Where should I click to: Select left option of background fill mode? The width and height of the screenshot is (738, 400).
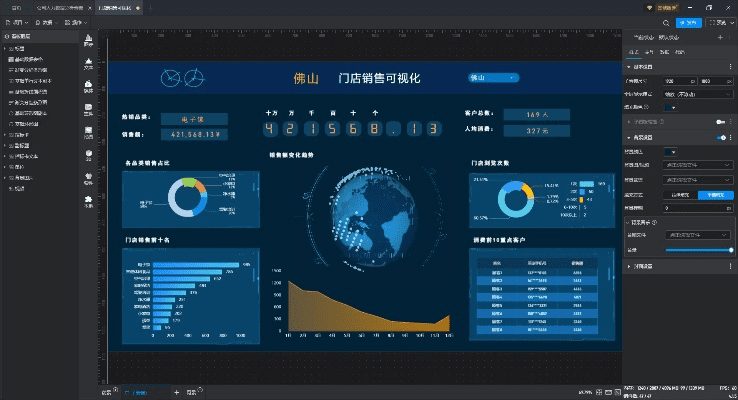pos(680,195)
